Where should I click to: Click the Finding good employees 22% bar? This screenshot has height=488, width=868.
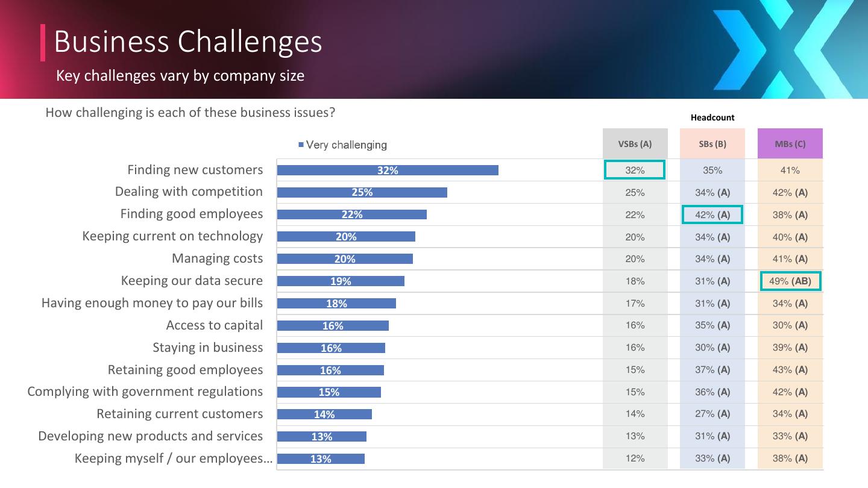click(x=351, y=215)
